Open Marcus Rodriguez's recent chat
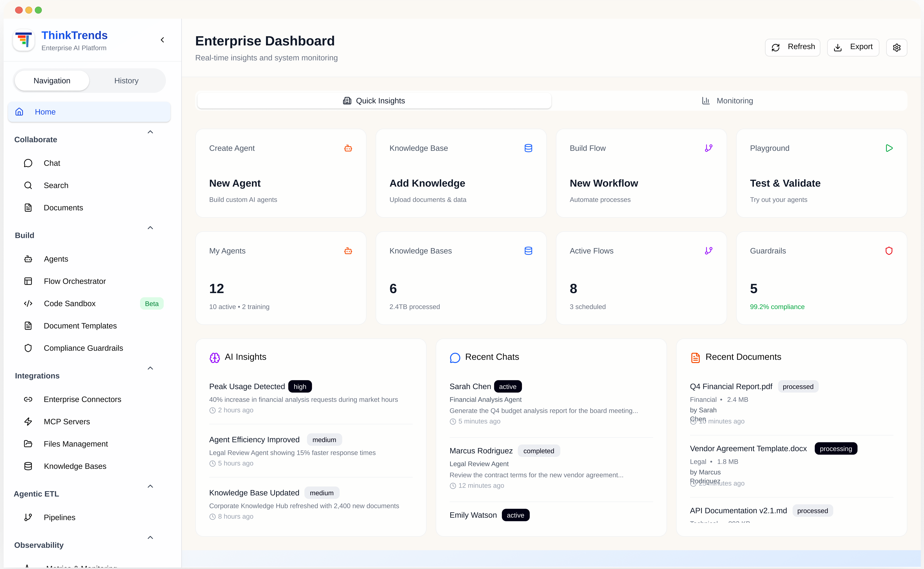 tap(551, 468)
